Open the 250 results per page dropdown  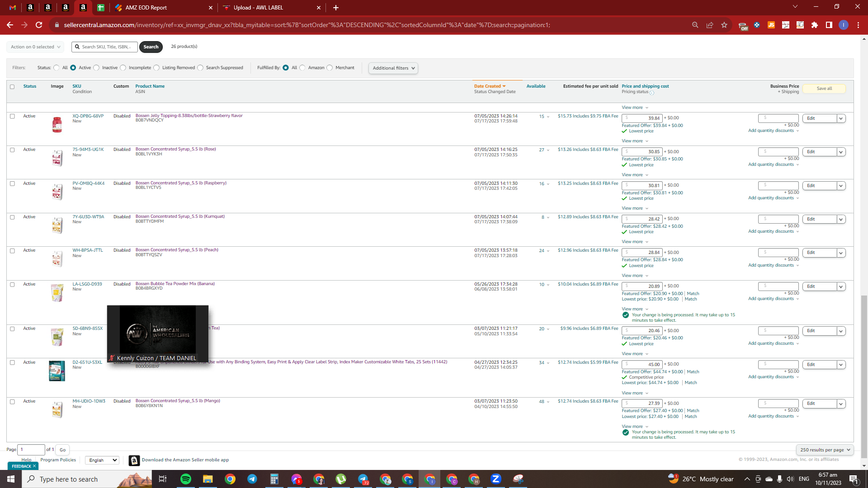pos(825,450)
